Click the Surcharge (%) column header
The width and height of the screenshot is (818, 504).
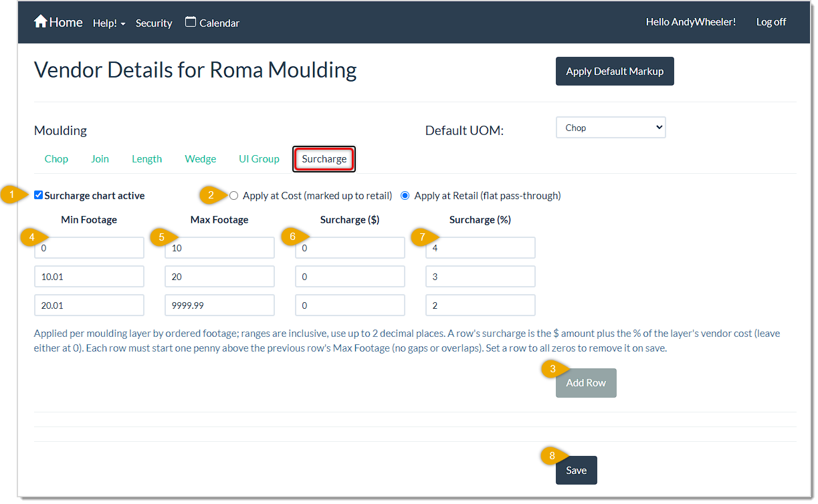(480, 220)
